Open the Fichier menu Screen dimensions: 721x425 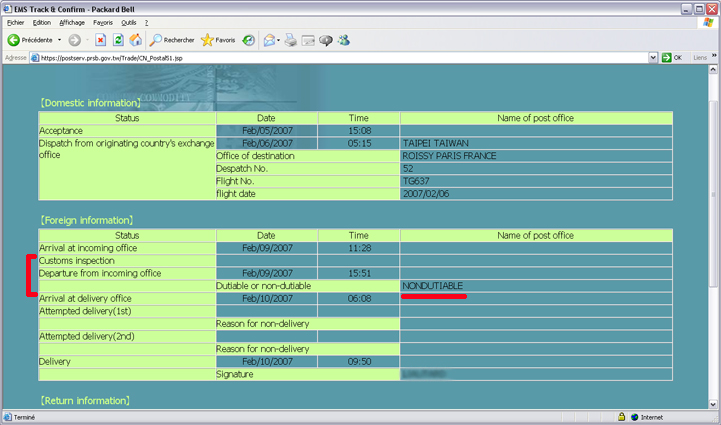click(15, 22)
